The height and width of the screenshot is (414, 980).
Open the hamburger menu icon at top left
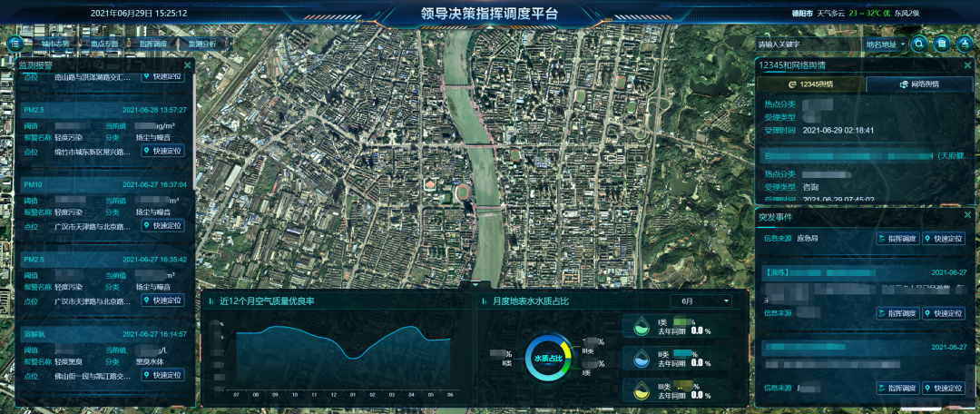15,43
